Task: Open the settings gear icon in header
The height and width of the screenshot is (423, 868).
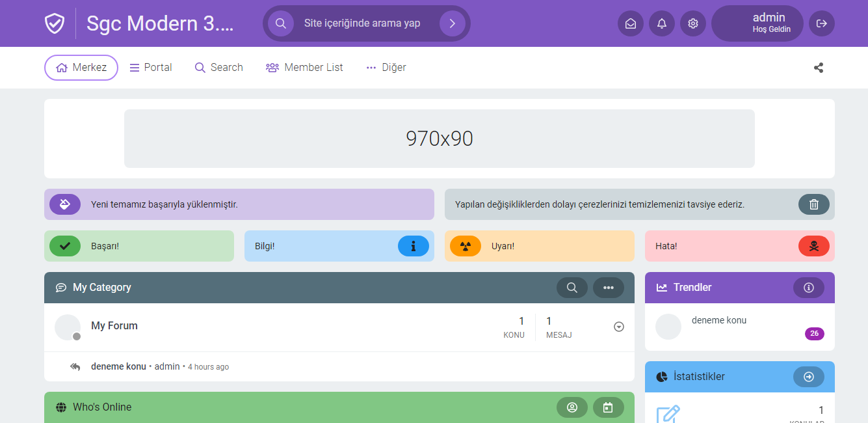Action: click(692, 23)
